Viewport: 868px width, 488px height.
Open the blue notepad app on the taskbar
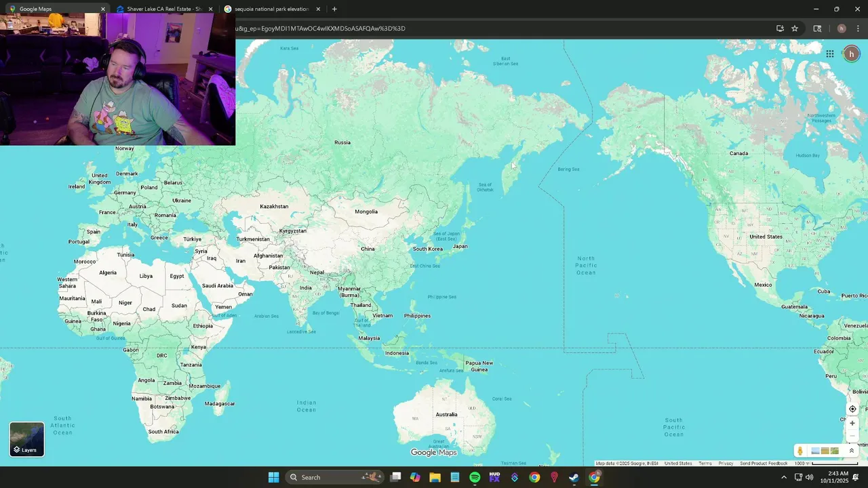(x=455, y=477)
